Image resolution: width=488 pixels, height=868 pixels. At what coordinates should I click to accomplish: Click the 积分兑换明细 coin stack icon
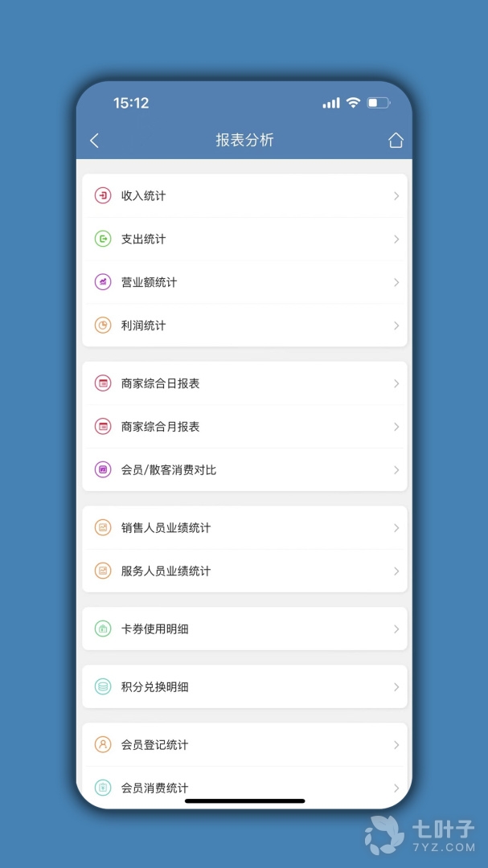point(103,687)
